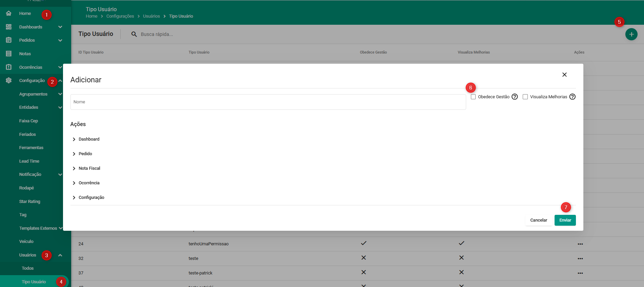644x287 pixels.
Task: Expand the Dashboard actions section
Action: coord(74,139)
